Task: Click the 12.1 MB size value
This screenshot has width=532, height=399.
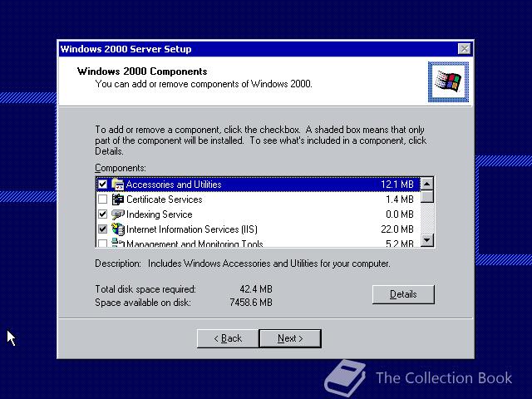Action: (397, 185)
